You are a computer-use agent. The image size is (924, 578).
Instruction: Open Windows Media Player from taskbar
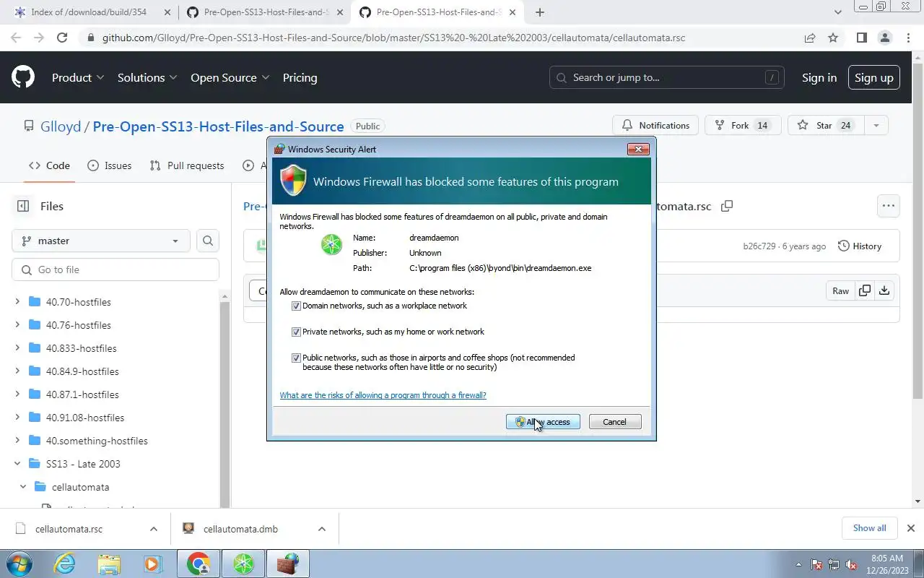pyautogui.click(x=152, y=564)
